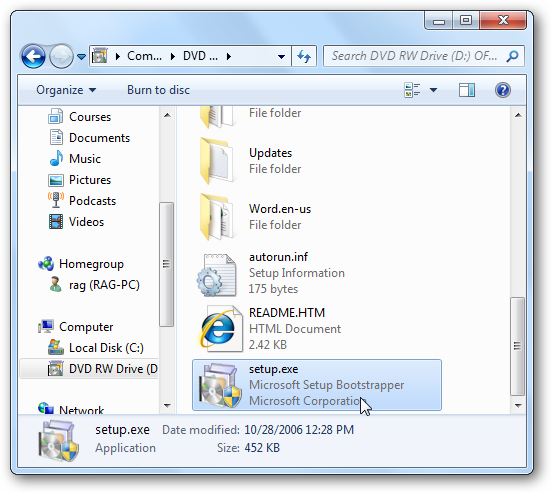The height and width of the screenshot is (493, 552).
Task: Click the Search DVD RW Drive field
Action: (x=415, y=56)
